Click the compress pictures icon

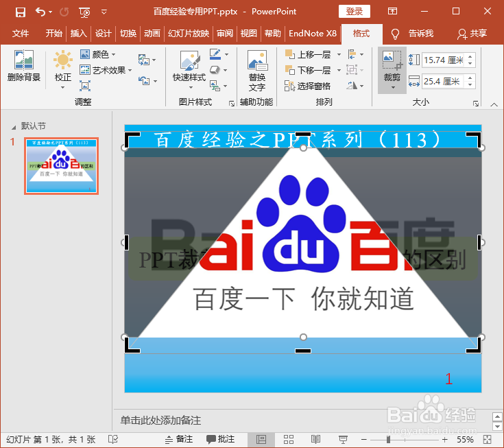(144, 60)
